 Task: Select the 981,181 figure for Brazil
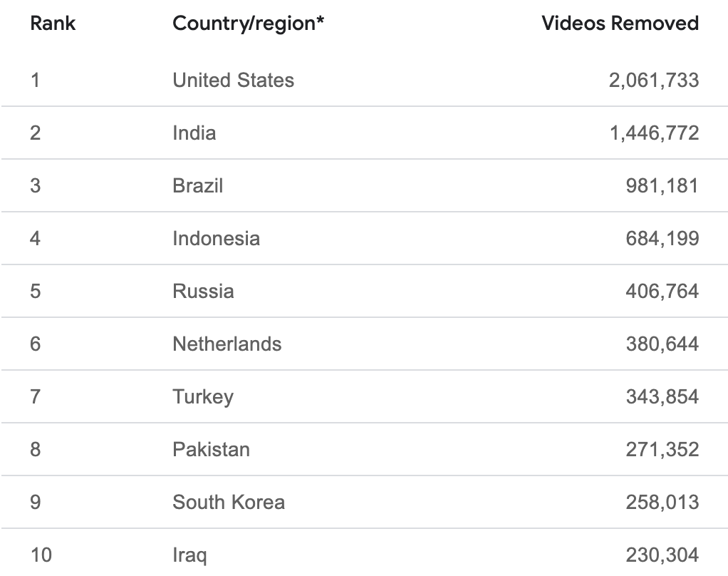[662, 186]
